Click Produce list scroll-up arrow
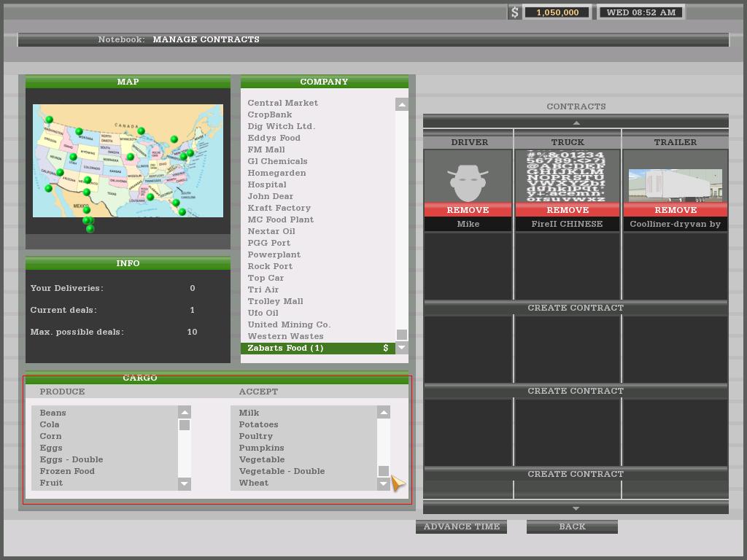Screen dimensions: 747x560 click(x=185, y=413)
